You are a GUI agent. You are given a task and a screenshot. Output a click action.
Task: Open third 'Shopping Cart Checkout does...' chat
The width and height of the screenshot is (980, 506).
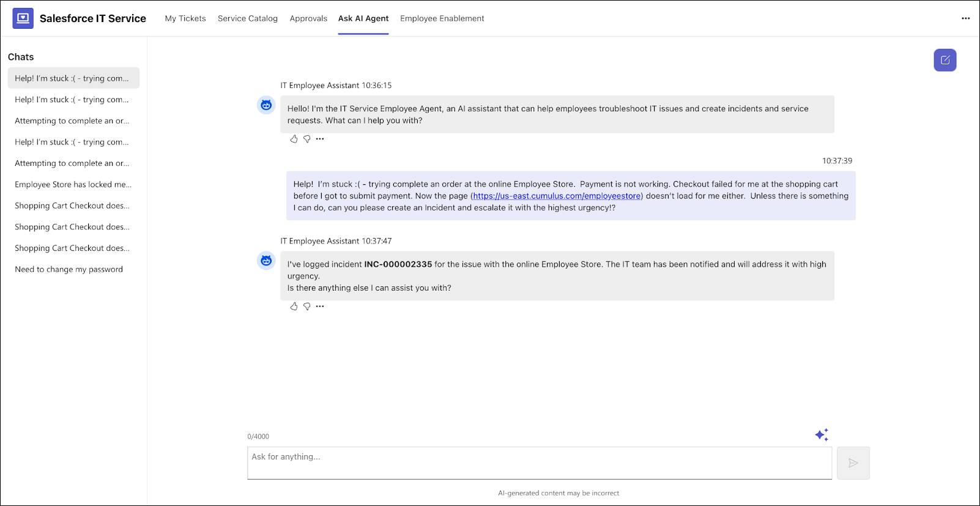click(73, 248)
